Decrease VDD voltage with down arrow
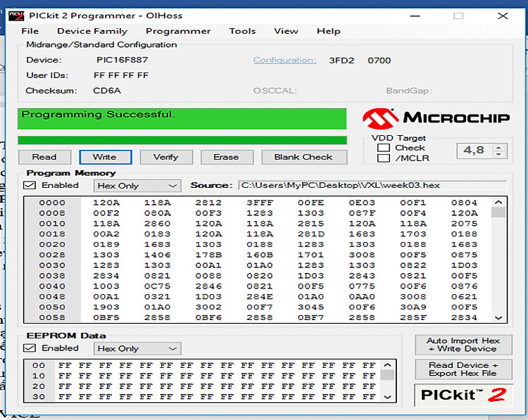Screen dimensions: 528x420 tap(499, 154)
